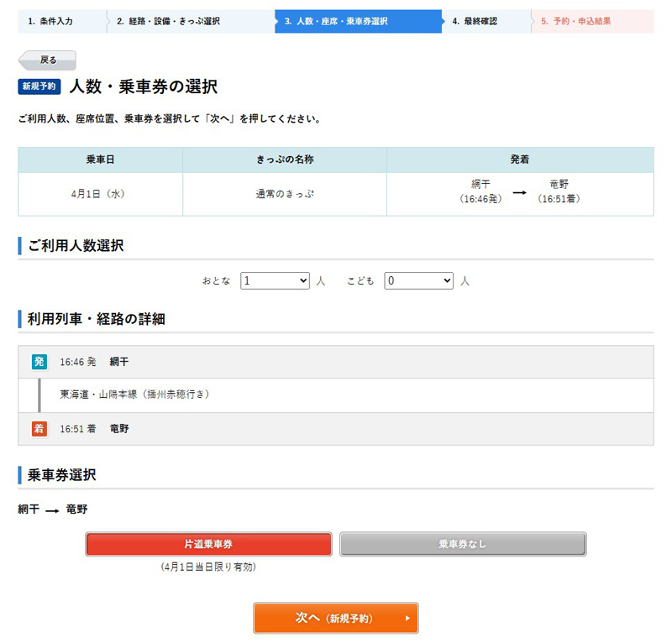Click the 4月1日（水） boarding date cell
672x643 pixels.
(x=100, y=194)
